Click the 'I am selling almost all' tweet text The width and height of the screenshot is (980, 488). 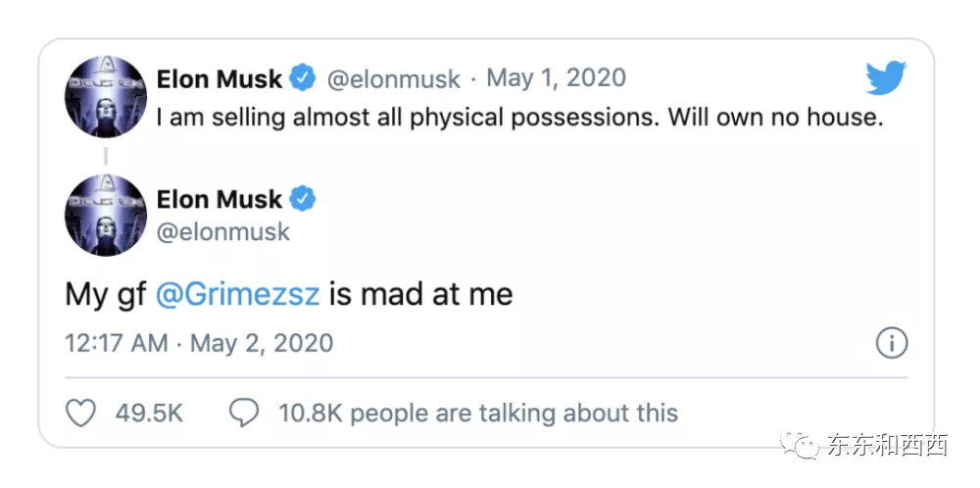tap(520, 117)
